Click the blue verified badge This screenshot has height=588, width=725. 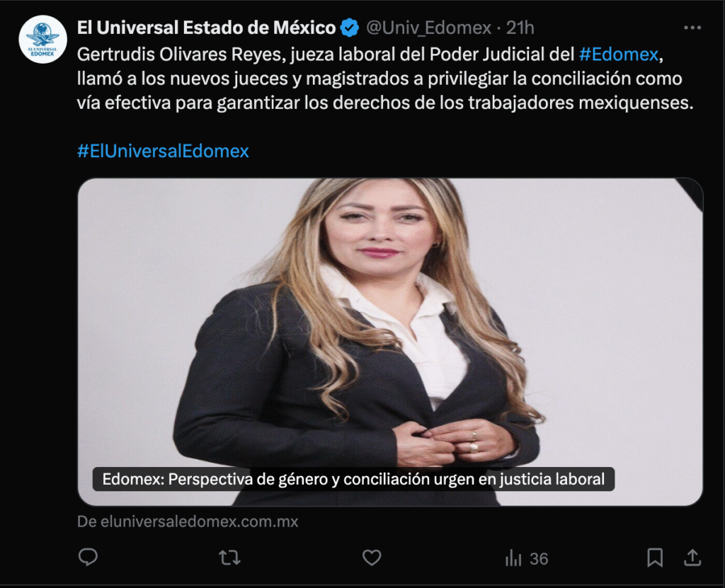click(350, 28)
